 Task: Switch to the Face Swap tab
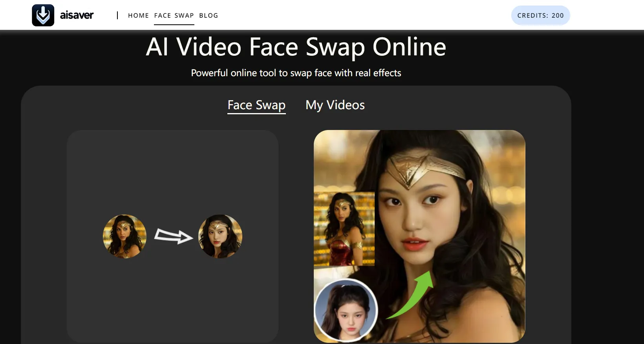click(x=256, y=105)
